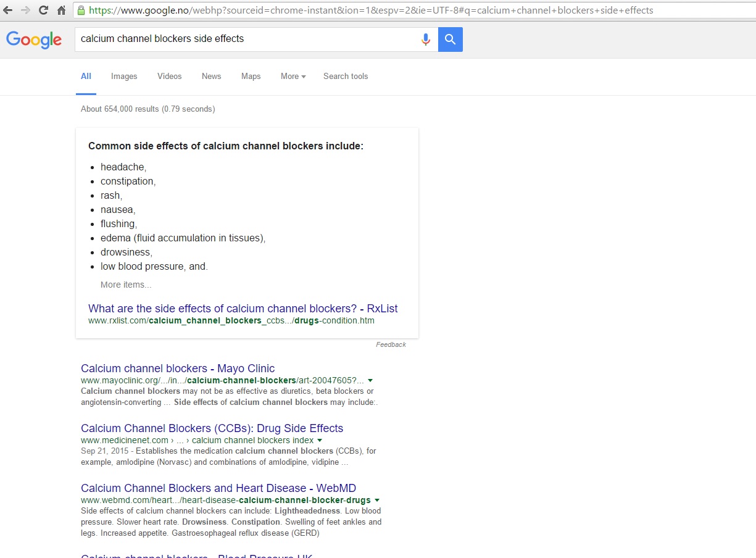This screenshot has width=756, height=558.
Task: Open the browser home page icon
Action: 61,10
